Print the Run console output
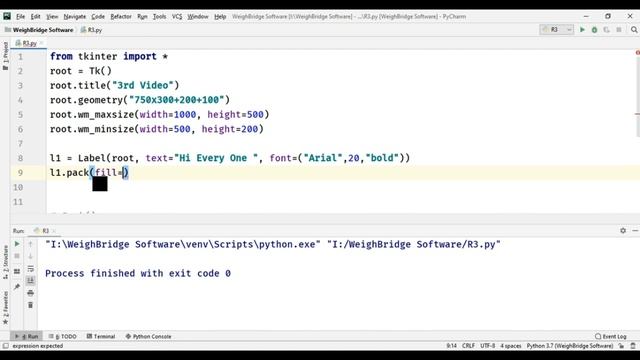The image size is (640, 360). click(30, 293)
